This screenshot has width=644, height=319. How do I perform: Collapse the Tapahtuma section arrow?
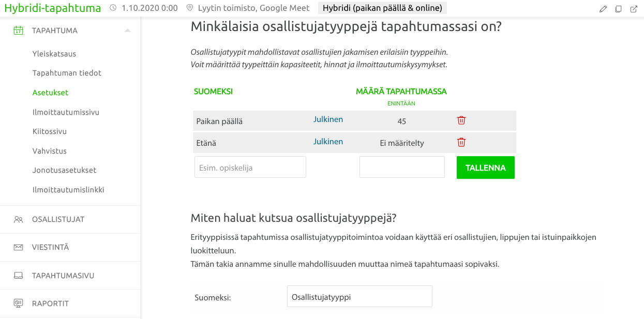pyautogui.click(x=127, y=31)
